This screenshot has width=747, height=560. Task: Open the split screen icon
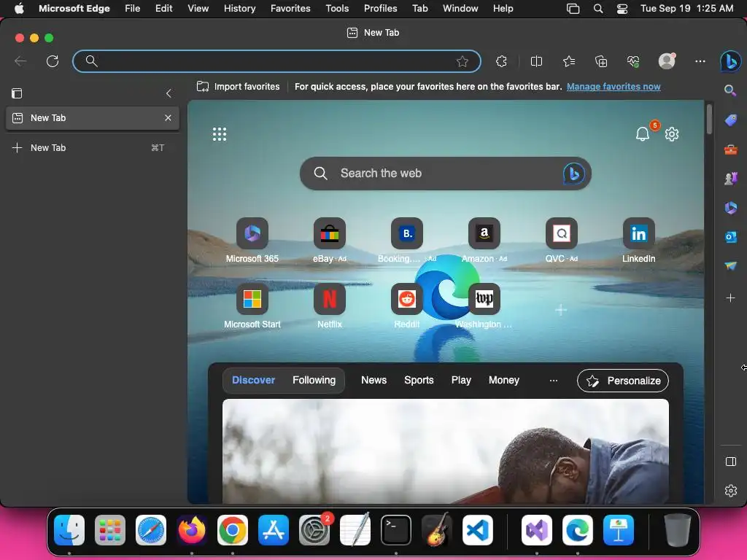tap(536, 61)
